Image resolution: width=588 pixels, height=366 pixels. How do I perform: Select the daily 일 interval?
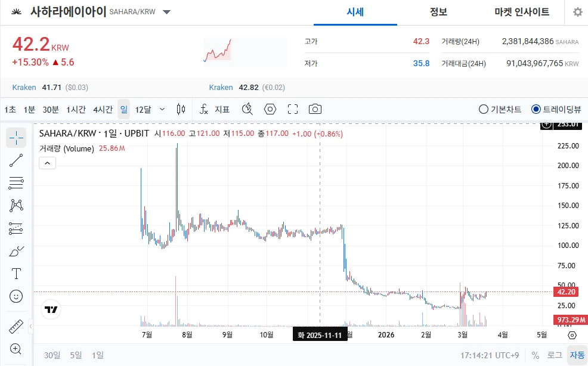[x=124, y=109]
